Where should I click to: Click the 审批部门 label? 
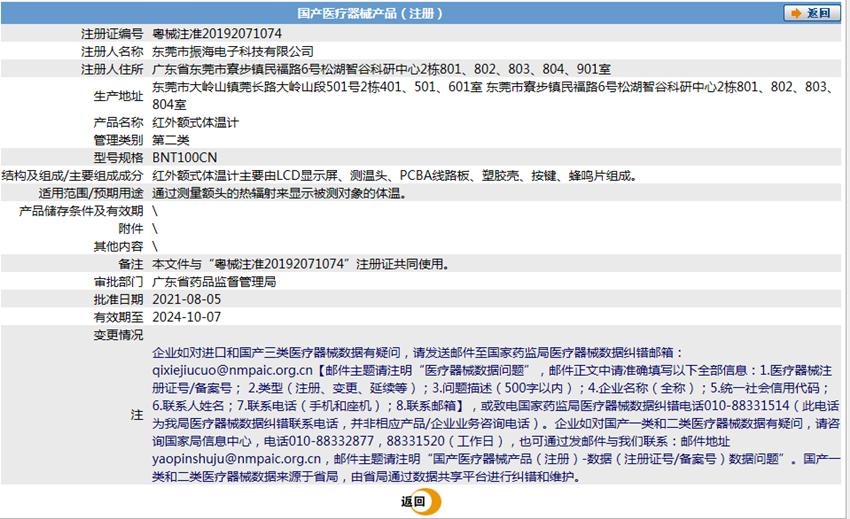118,282
